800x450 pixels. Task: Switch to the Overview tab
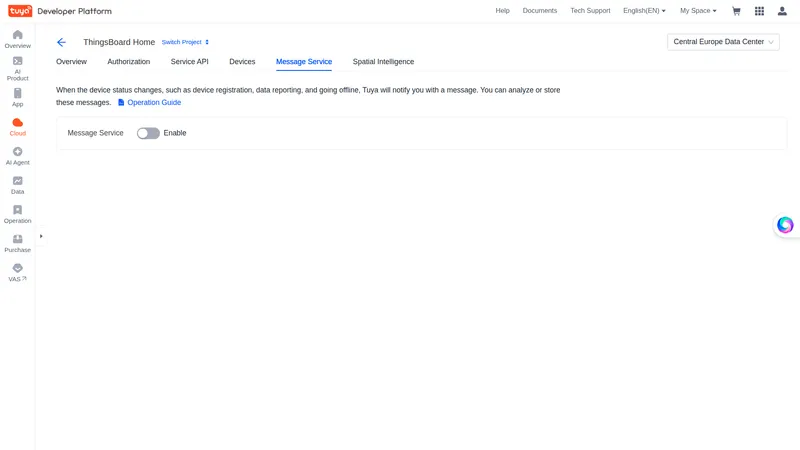[x=71, y=62]
